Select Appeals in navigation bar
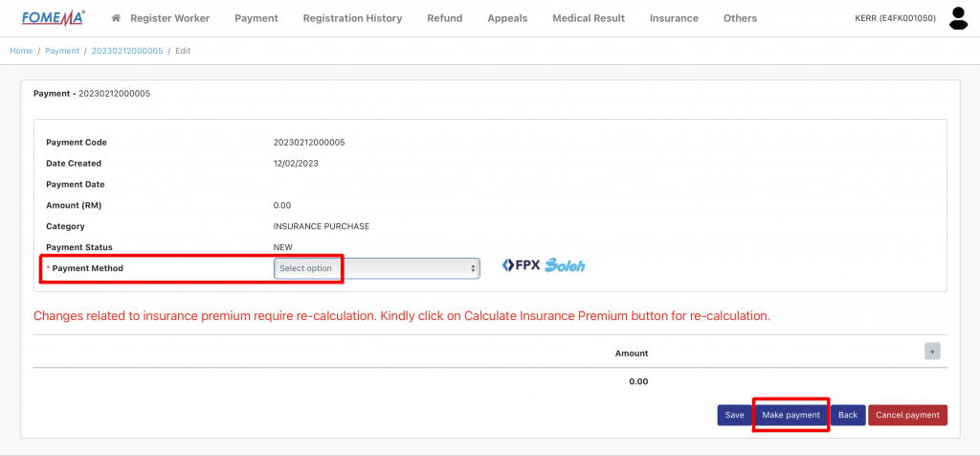Image resolution: width=980 pixels, height=456 pixels. pos(507,18)
